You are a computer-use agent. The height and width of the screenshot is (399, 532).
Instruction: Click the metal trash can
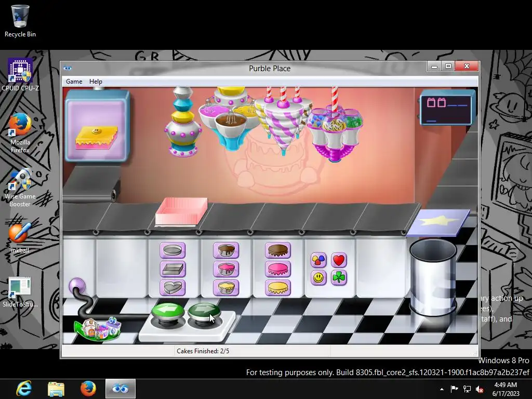point(433,277)
